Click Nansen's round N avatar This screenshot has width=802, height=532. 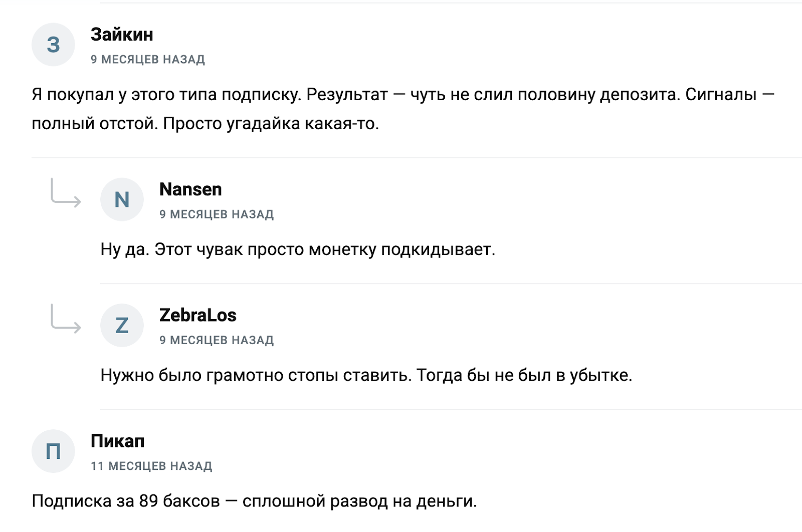(x=122, y=199)
